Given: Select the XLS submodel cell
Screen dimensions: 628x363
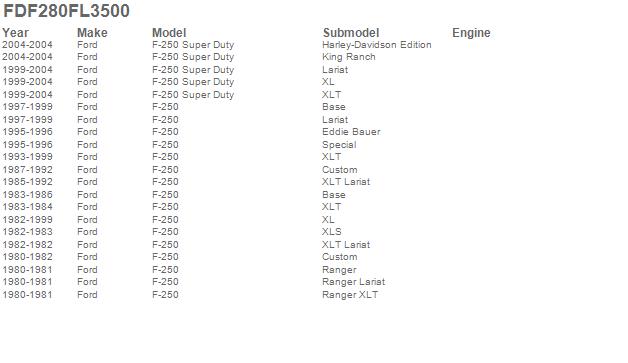Looking at the screenshot, I should click(332, 232).
